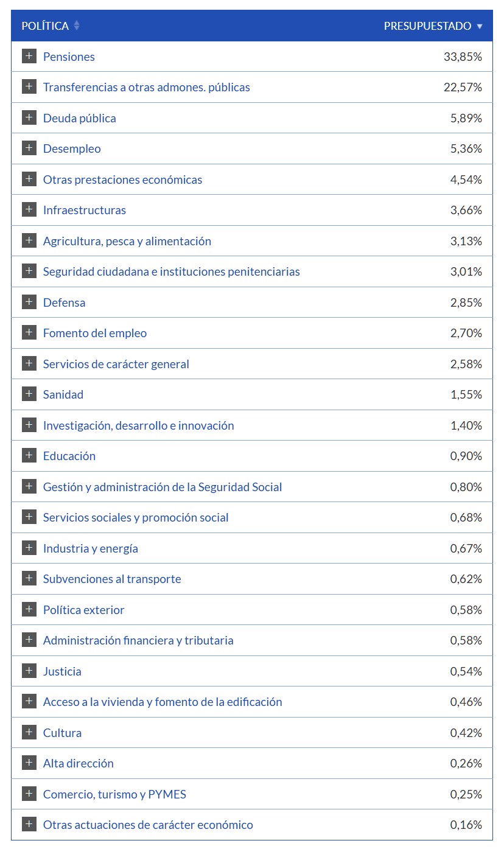This screenshot has height=849, width=504.
Task: Expand the Alta dirección row
Action: coord(29,763)
